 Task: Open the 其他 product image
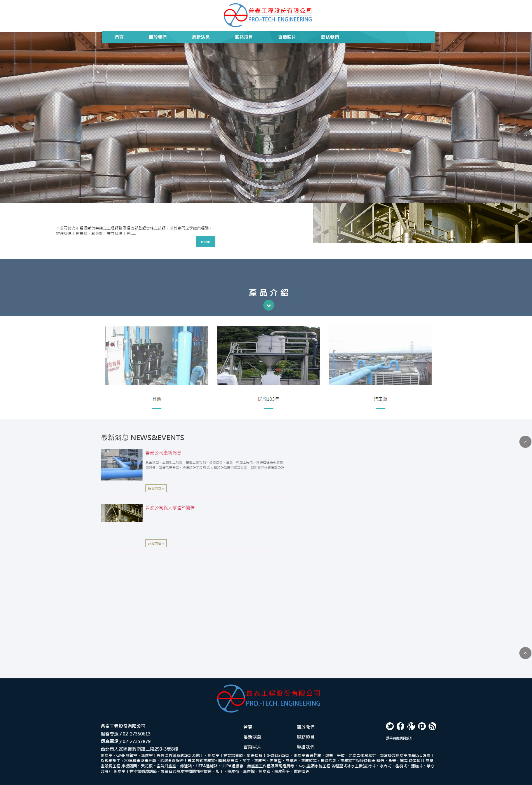pos(156,355)
